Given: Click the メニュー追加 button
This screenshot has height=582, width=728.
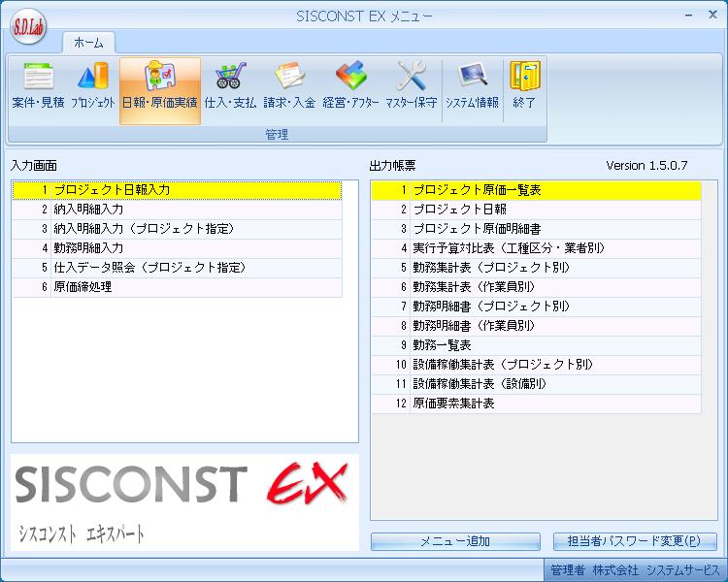Looking at the screenshot, I should (455, 541).
